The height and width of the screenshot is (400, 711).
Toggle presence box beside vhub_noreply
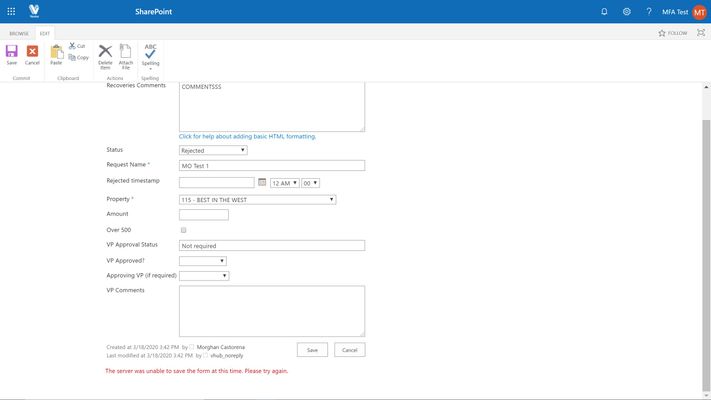[205, 356]
